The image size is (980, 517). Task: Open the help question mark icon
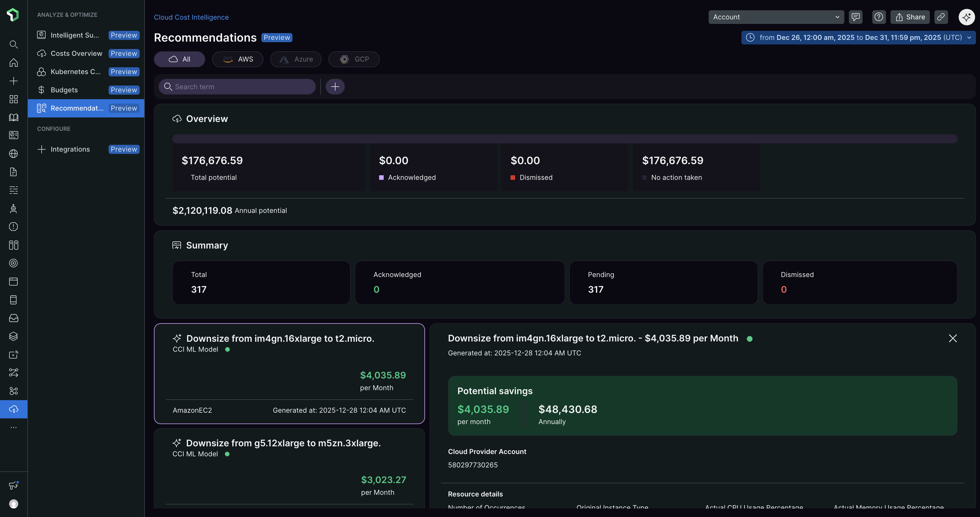879,17
